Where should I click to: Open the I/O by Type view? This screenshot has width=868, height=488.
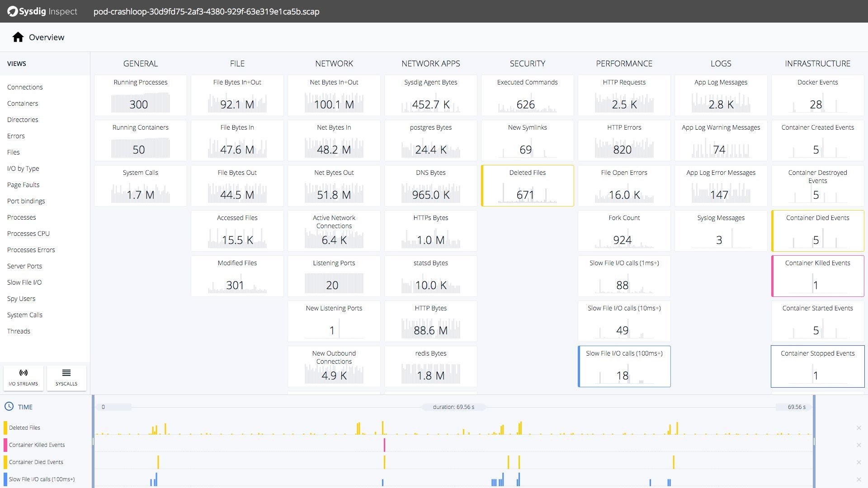[23, 169]
